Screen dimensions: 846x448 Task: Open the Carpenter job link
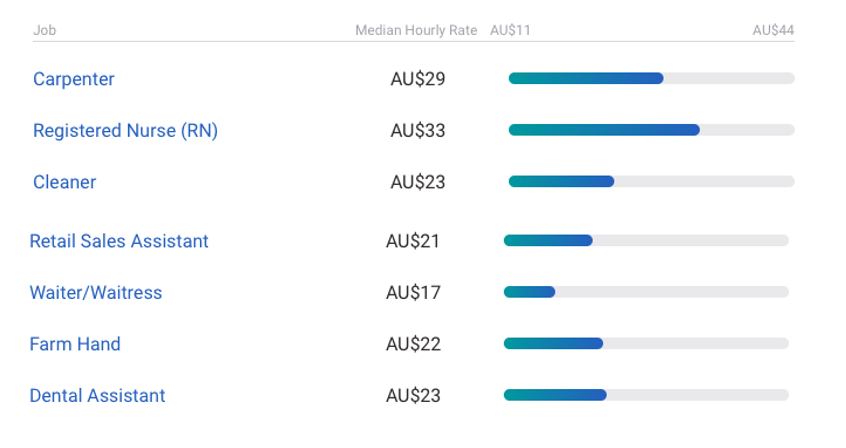pos(74,79)
